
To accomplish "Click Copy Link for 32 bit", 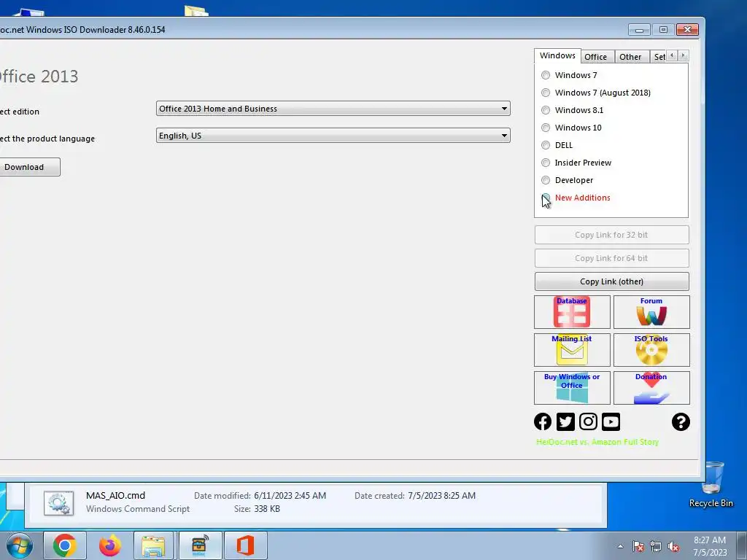I will (612, 235).
